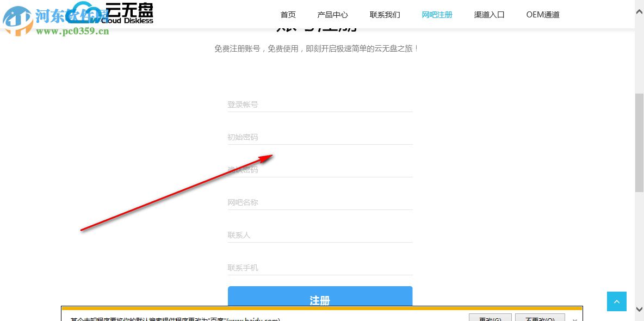Screen dimensions: 644x321
Task: Click the 确认密码 confirm password field
Action: tap(320, 170)
